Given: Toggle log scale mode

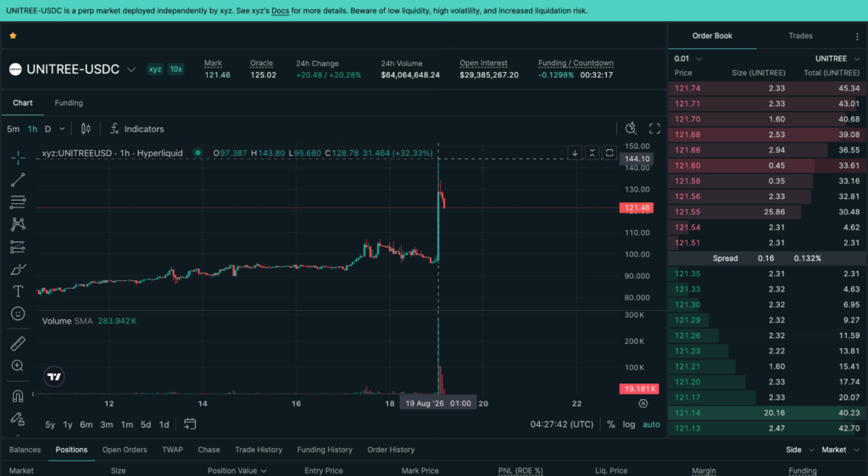Looking at the screenshot, I should (x=629, y=424).
